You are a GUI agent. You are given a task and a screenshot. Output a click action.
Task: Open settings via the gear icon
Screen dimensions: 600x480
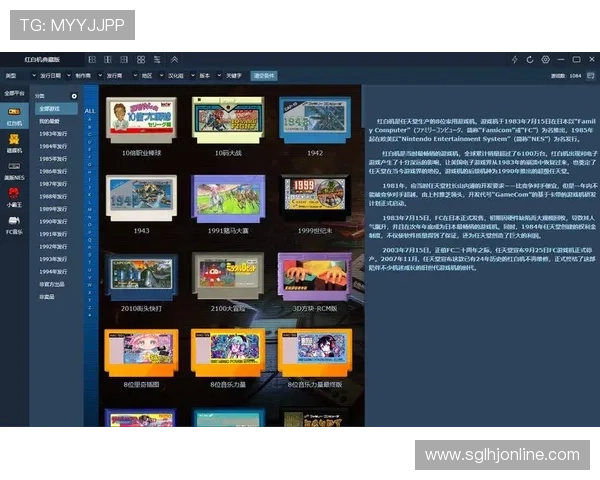pyautogui.click(x=545, y=59)
